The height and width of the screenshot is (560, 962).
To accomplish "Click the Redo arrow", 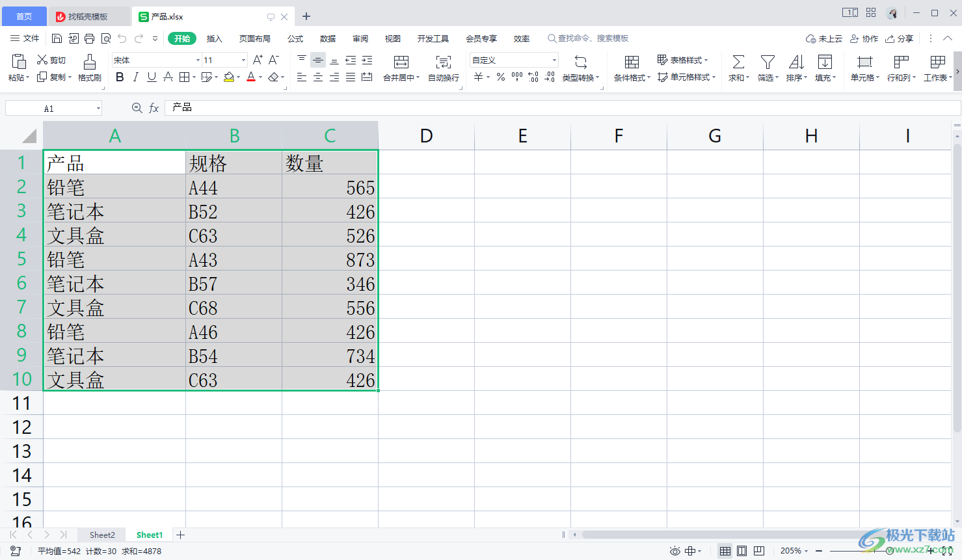I will [139, 38].
